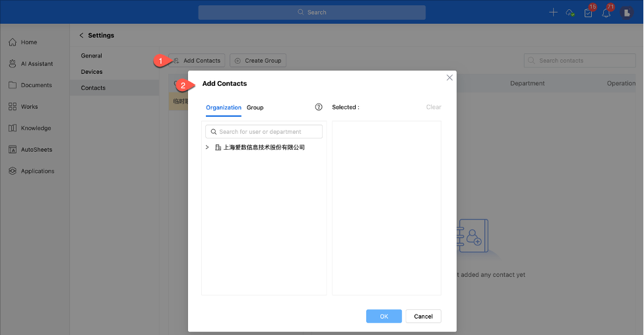The height and width of the screenshot is (335, 644).
Task: Close the Add Contacts dialog
Action: tap(449, 78)
